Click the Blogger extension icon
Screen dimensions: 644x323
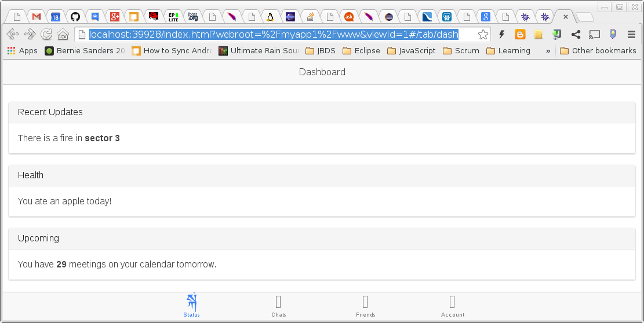[x=520, y=35]
